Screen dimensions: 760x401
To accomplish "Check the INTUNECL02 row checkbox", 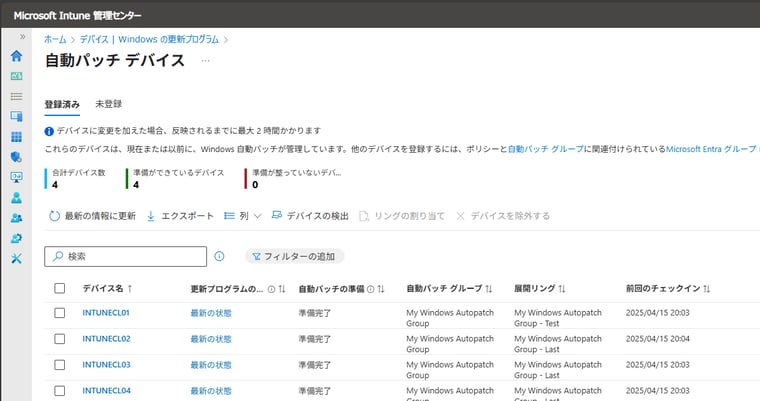I will click(60, 339).
